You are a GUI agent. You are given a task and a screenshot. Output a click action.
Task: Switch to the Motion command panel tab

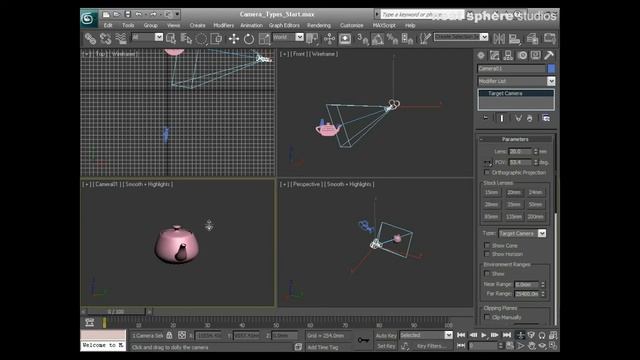click(522, 56)
